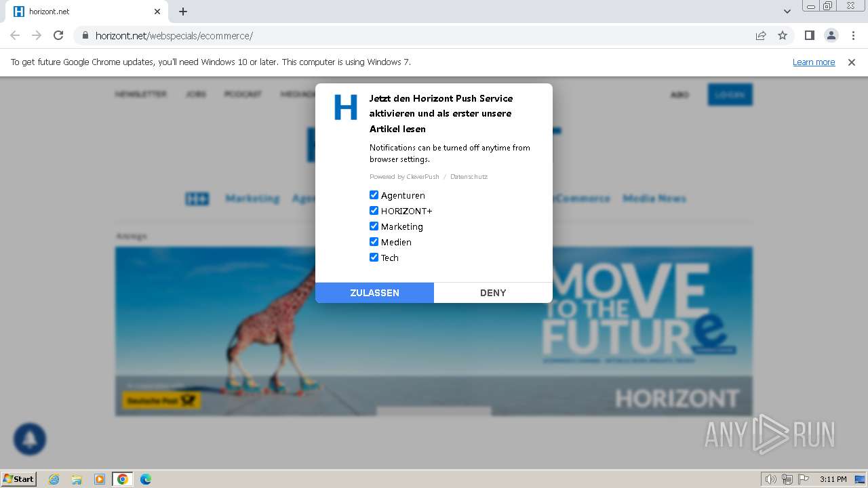The height and width of the screenshot is (488, 868).
Task: Open the Learn more link
Action: click(814, 62)
